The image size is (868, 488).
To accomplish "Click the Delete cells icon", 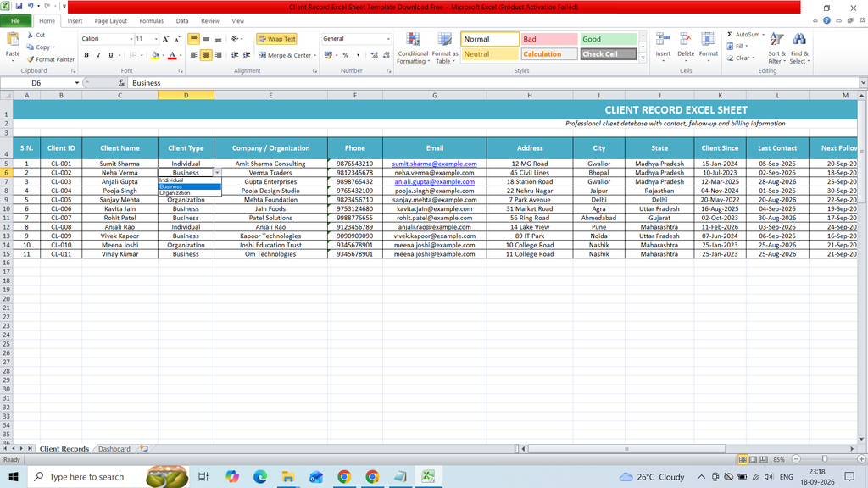I will coord(685,40).
